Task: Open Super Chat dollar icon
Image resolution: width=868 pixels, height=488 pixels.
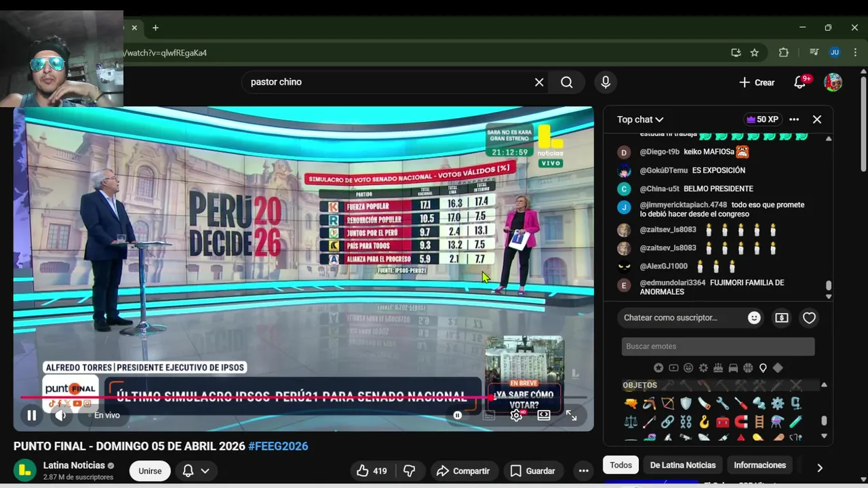Action: (782, 318)
